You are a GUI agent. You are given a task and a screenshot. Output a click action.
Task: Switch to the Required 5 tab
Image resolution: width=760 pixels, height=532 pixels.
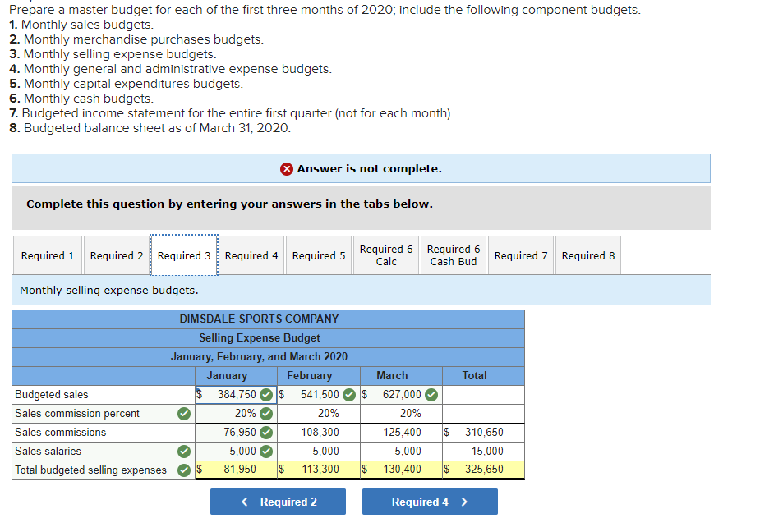[319, 255]
